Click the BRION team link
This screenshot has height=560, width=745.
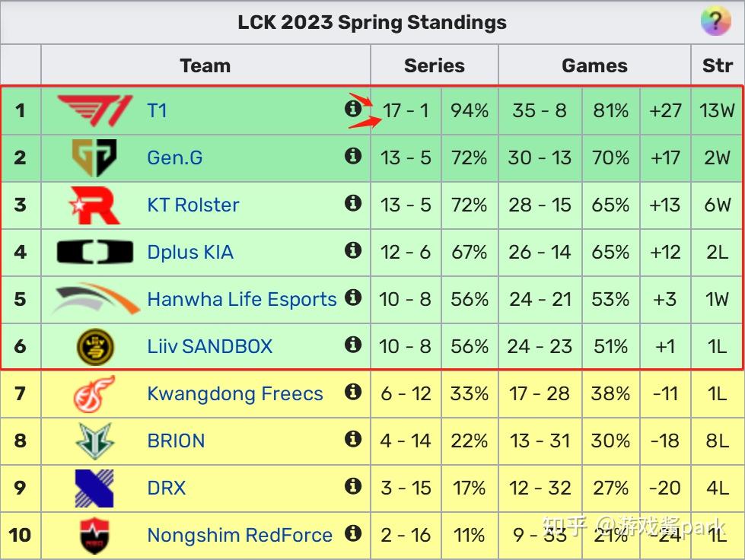pyautogui.click(x=176, y=441)
